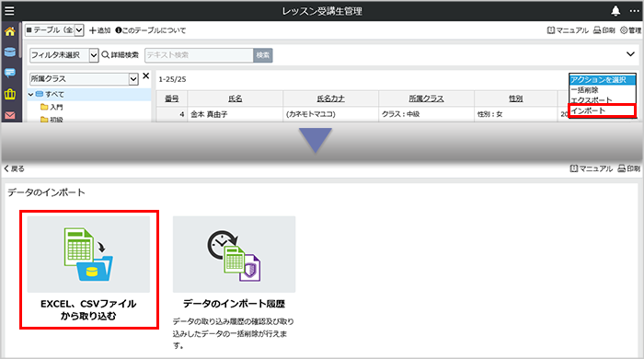Open the three-dot more options menu
644x359 pixels.
tap(634, 11)
